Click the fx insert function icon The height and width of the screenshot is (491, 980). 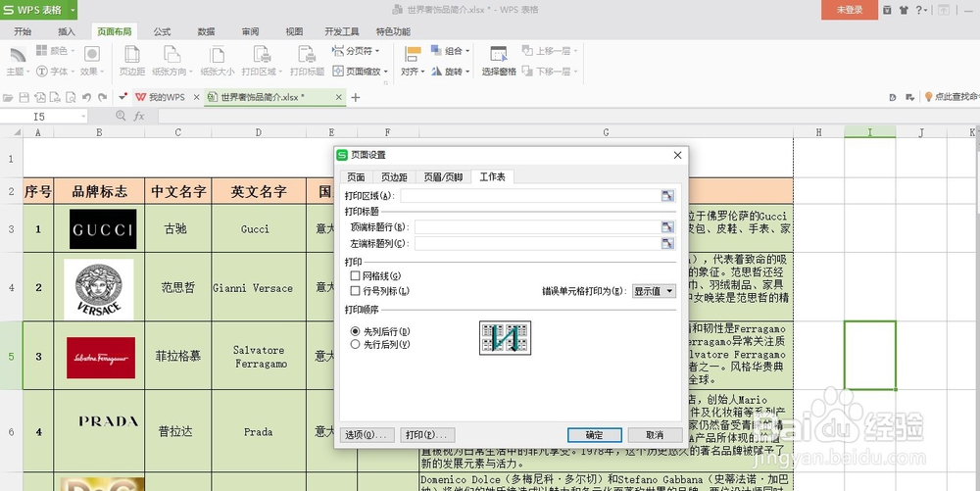(139, 117)
